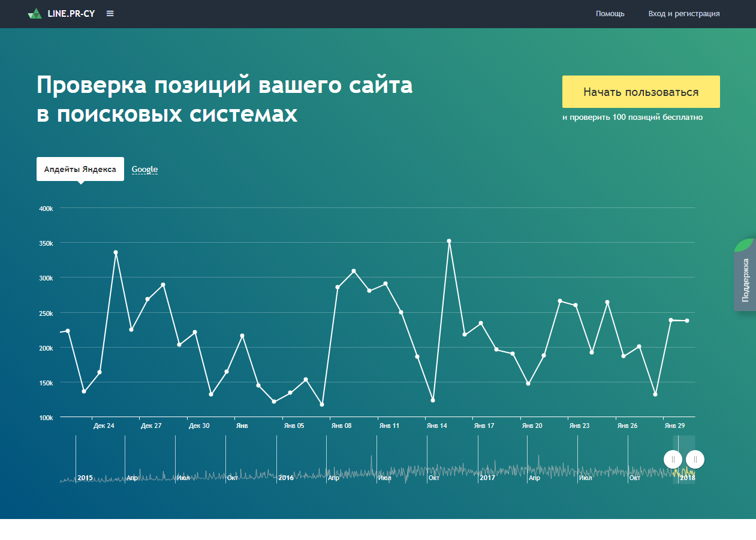The height and width of the screenshot is (540, 756).
Task: Open the Помощь link
Action: coord(610,14)
